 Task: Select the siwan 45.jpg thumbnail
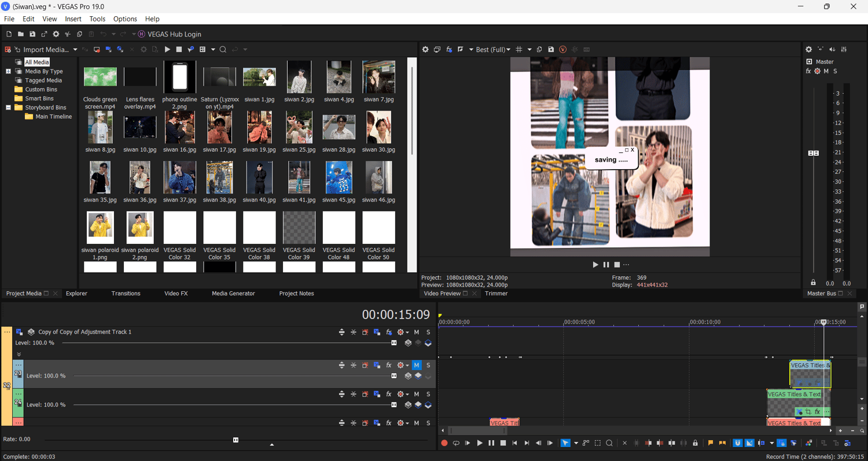[x=339, y=178]
